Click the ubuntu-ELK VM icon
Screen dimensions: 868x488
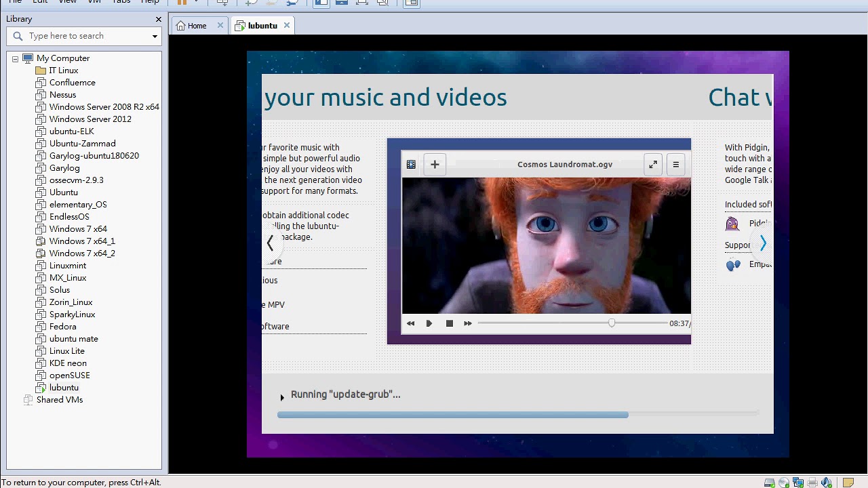coord(41,131)
